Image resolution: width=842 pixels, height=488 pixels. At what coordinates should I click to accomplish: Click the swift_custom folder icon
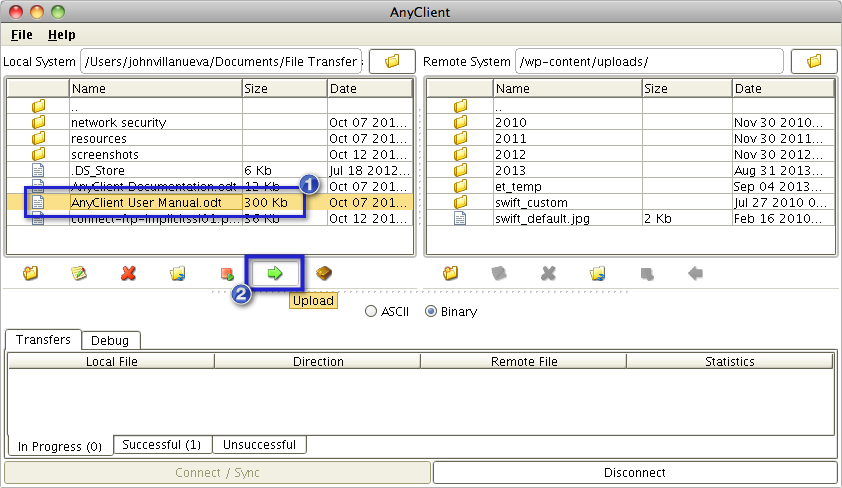click(460, 202)
